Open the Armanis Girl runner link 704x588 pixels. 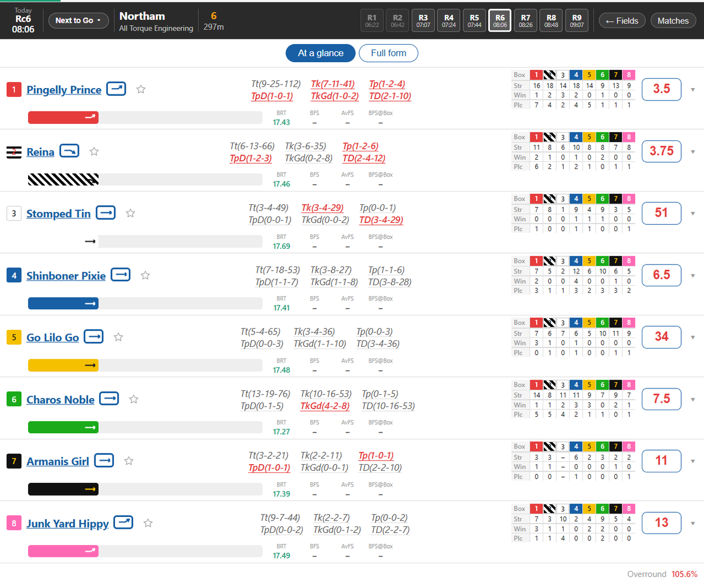(x=57, y=461)
